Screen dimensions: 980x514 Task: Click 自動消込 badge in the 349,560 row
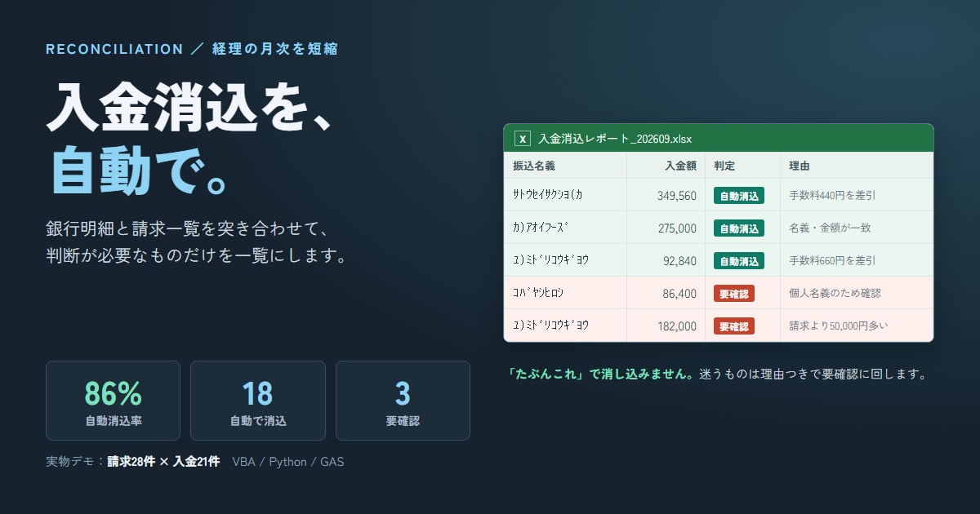(739, 196)
